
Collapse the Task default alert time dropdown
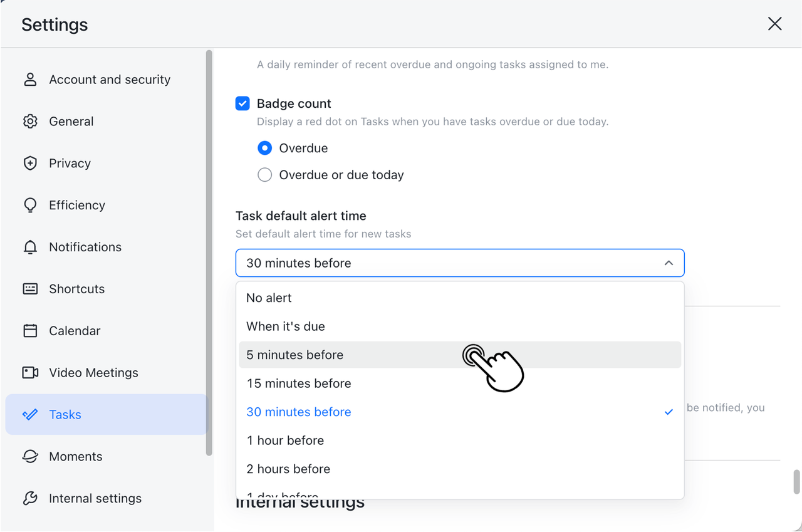coord(669,263)
